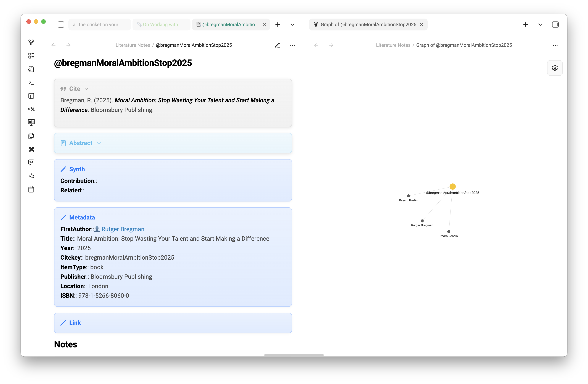The image size is (588, 384).
Task: Toggle the right sidebar panel
Action: tap(555, 25)
